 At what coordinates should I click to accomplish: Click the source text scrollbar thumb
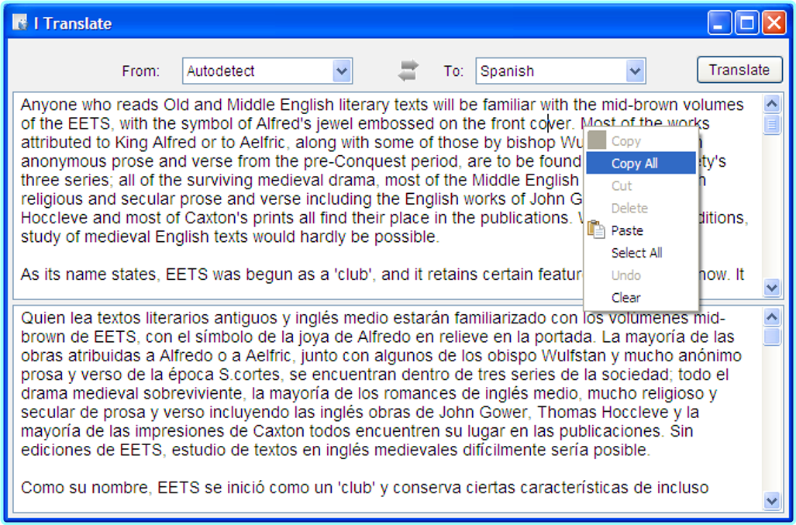[x=772, y=124]
